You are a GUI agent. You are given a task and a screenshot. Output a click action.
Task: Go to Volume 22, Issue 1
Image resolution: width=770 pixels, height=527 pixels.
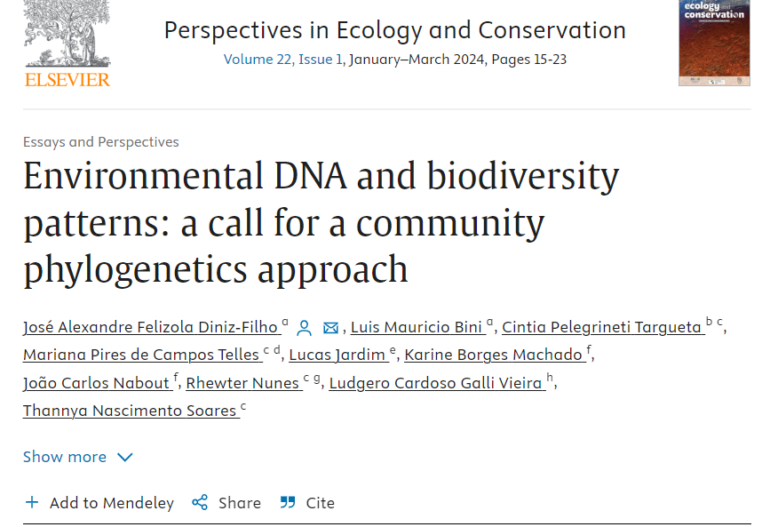[284, 59]
